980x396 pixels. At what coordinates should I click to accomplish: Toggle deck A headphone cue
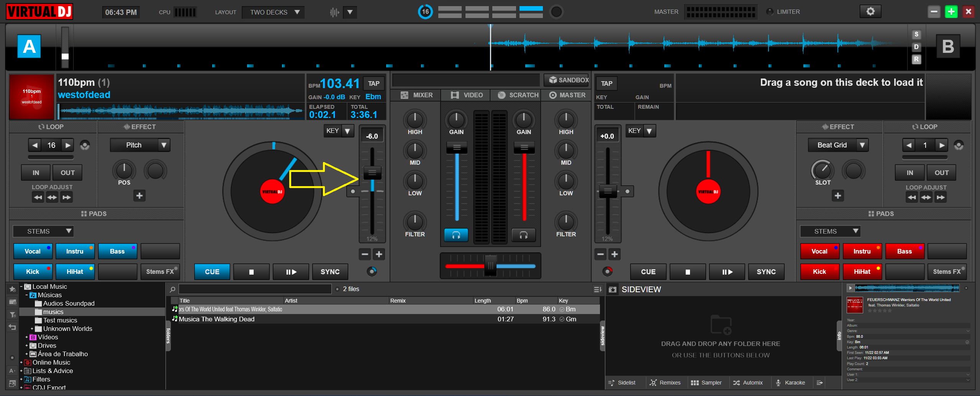tap(456, 235)
